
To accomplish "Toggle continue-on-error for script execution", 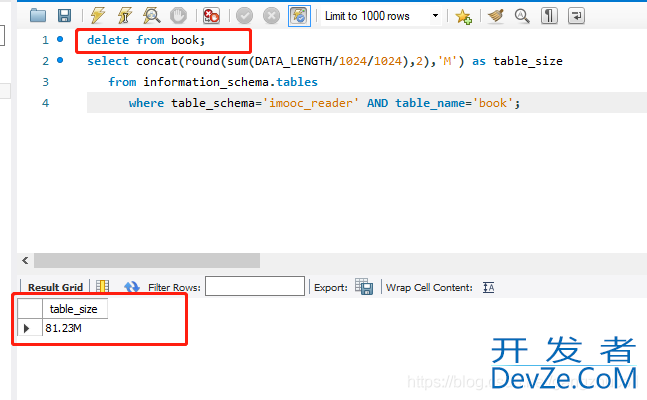I will point(211,16).
